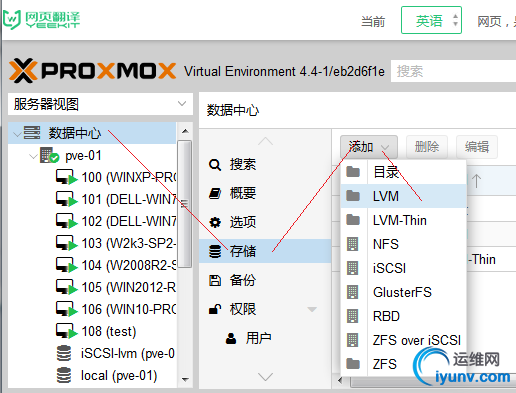Viewport: 516px width, 393px height.
Task: Choose GlusterFS from the add menu
Action: (403, 292)
